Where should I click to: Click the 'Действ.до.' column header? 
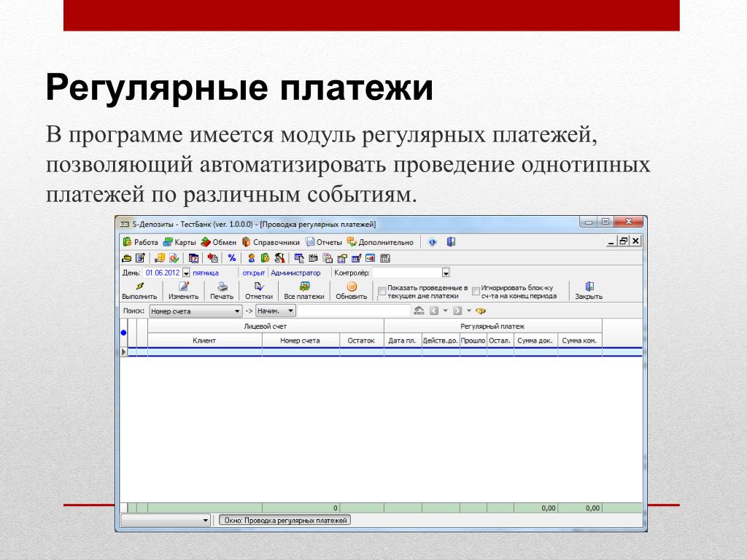click(x=440, y=341)
